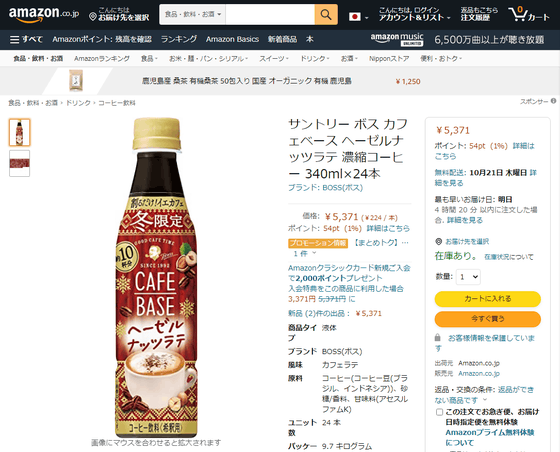Select the first bottle thumbnail
The width and height of the screenshot is (560, 452).
20,132
